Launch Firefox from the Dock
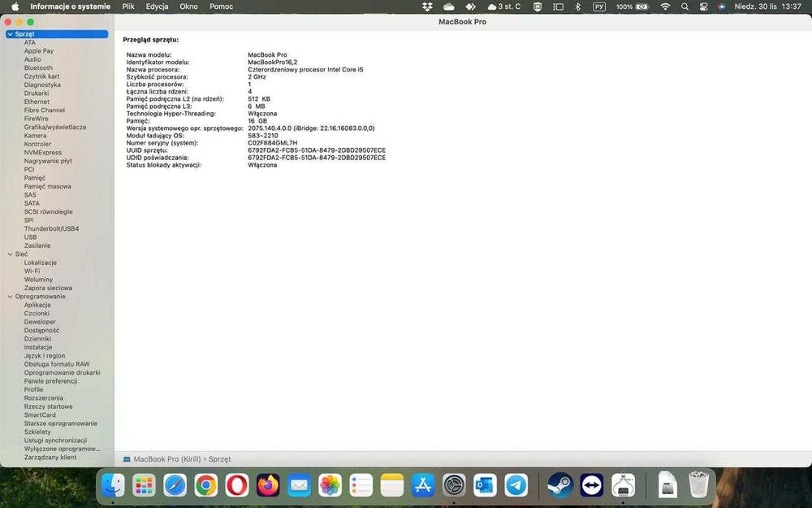 click(x=268, y=486)
